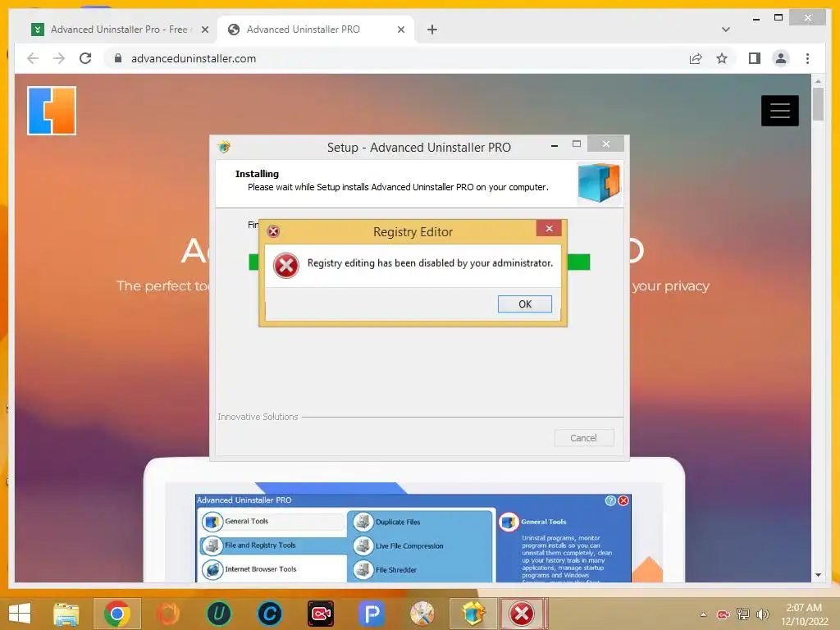Open the tools-disc taskbar icon
Viewport: 840px width, 630px height.
coord(422,614)
